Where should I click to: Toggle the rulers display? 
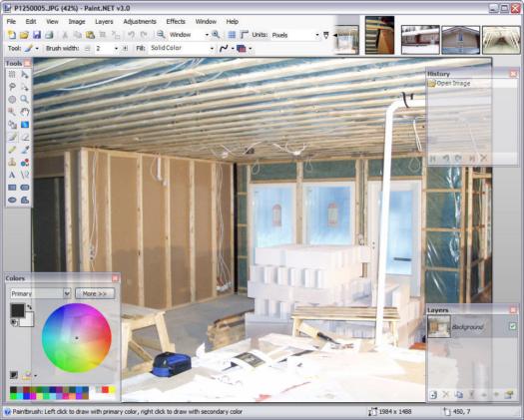[x=244, y=34]
